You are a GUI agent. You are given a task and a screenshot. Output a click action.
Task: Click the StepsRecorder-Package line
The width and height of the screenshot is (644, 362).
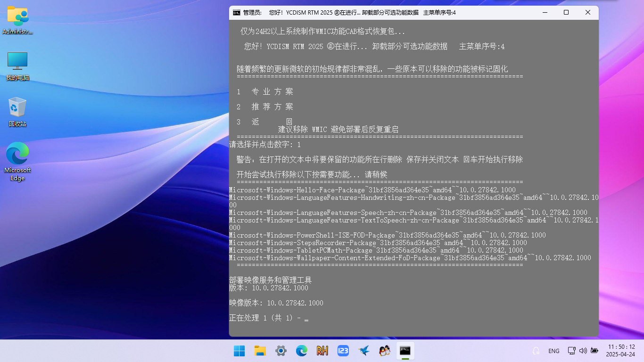click(x=378, y=243)
